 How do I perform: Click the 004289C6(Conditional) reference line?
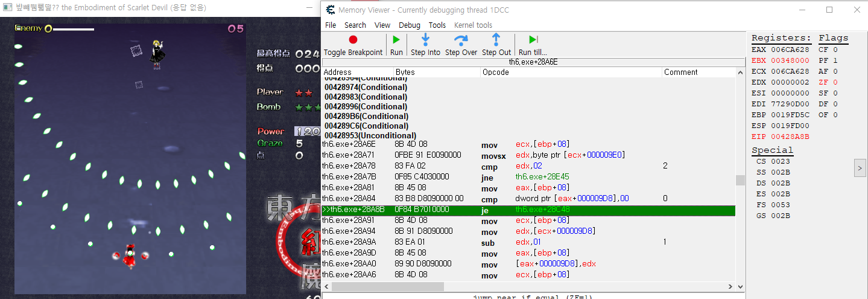coord(366,126)
